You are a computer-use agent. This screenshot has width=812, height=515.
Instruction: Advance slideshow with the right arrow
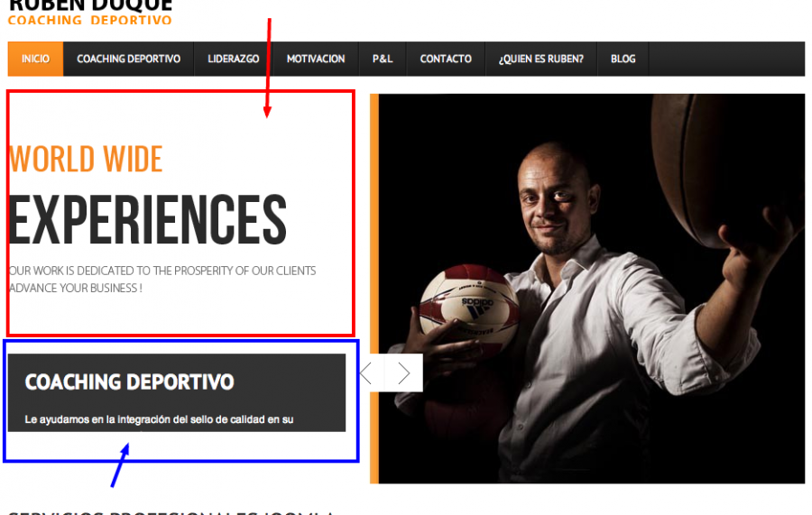[x=404, y=373]
